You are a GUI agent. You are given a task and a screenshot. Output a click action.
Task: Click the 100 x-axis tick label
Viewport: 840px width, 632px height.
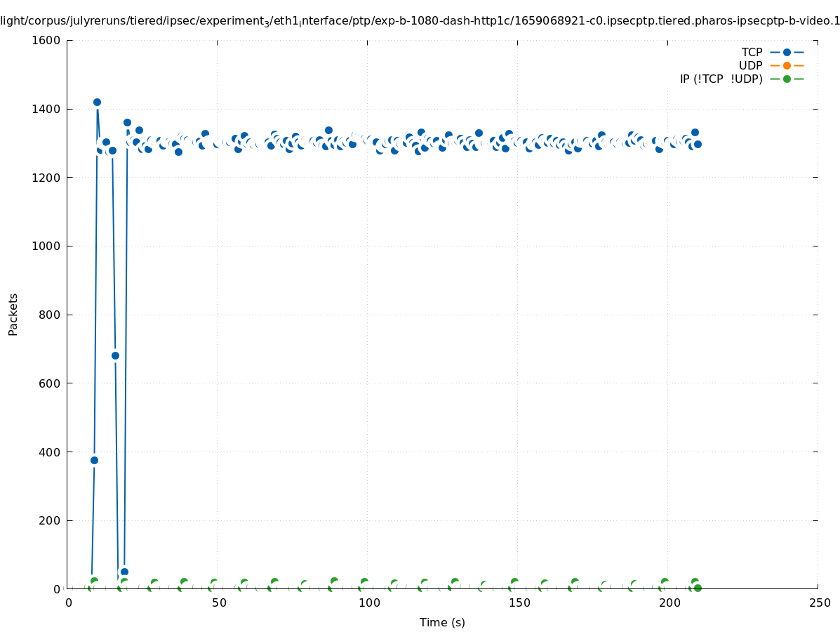click(x=368, y=603)
